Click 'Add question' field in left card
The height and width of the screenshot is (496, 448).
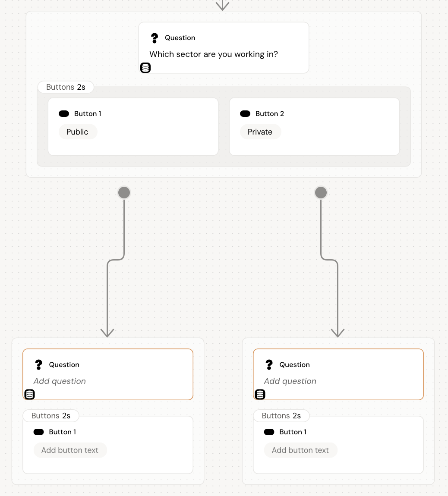click(x=60, y=381)
